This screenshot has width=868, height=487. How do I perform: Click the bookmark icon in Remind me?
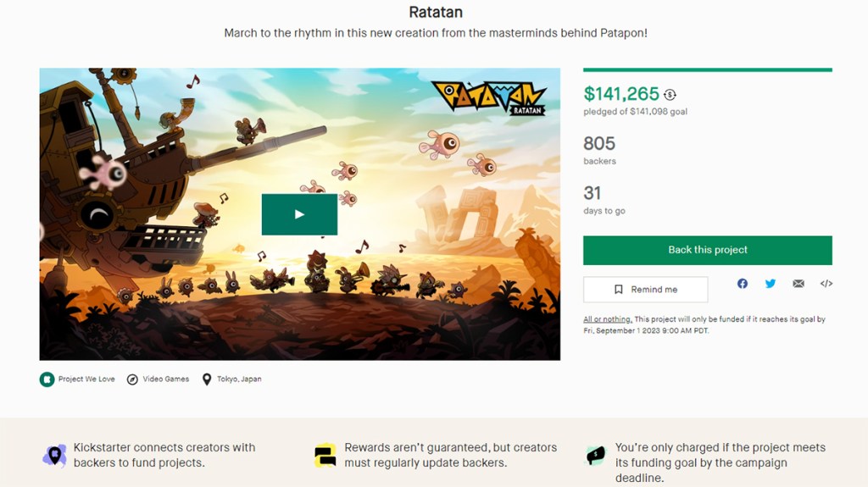619,290
